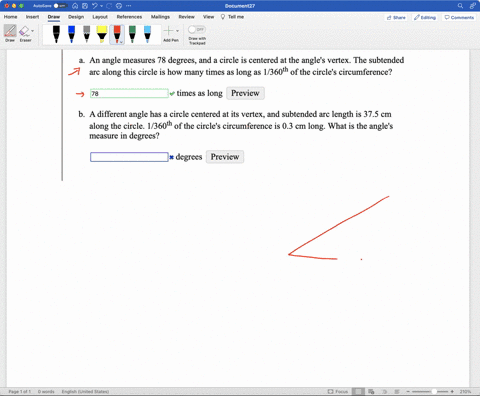This screenshot has width=480, height=396.
Task: Open the View tab
Action: point(209,17)
